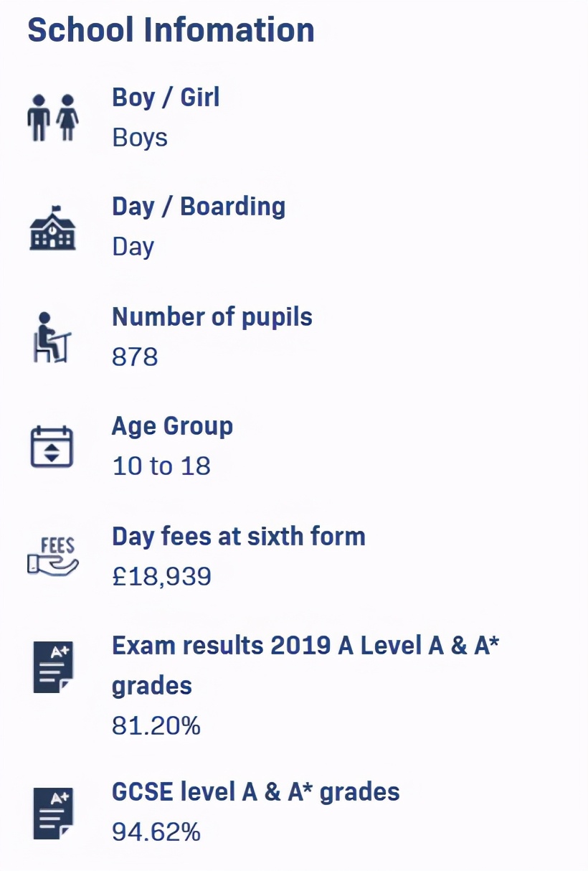
Task: Click the 94.62% GCSE value
Action: click(156, 832)
